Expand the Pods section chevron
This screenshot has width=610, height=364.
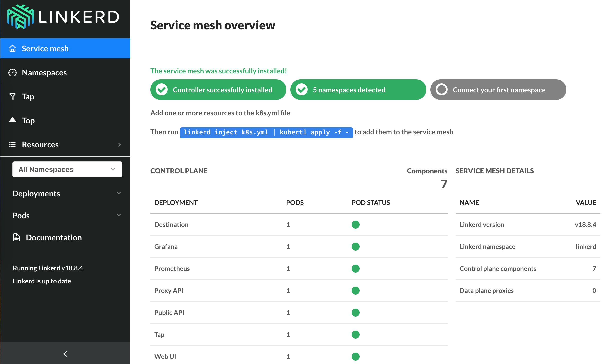(x=119, y=215)
